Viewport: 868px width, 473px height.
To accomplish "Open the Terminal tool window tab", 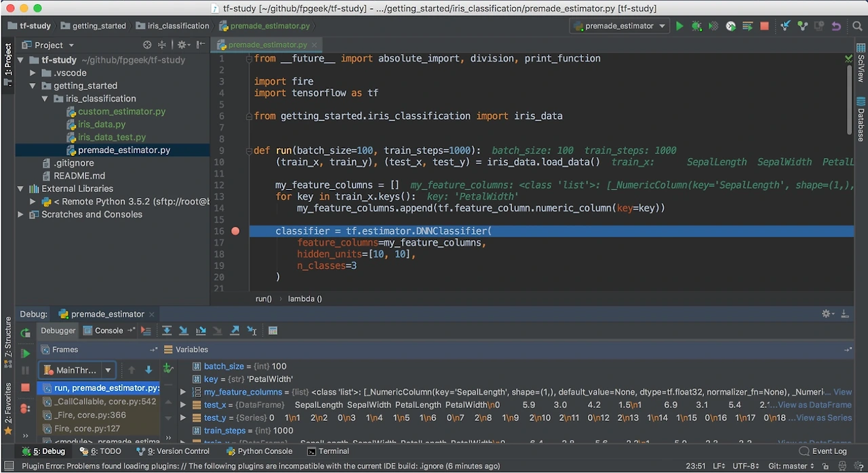I will coord(328,451).
